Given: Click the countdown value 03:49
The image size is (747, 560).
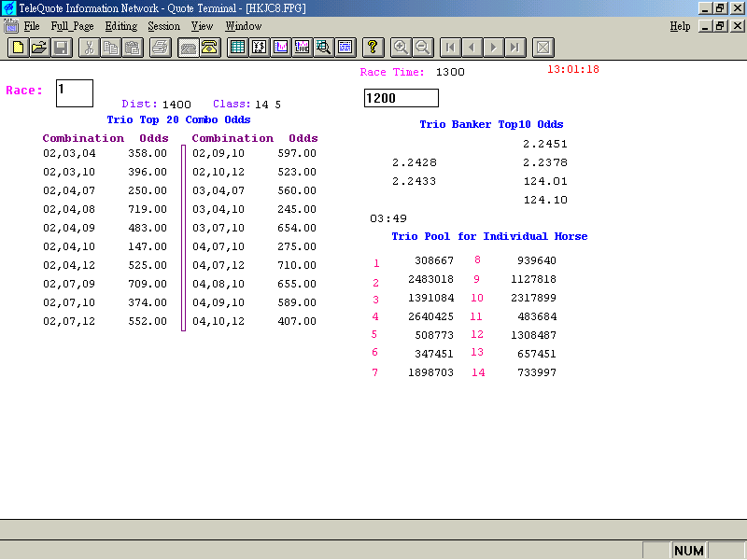Looking at the screenshot, I should point(388,218).
